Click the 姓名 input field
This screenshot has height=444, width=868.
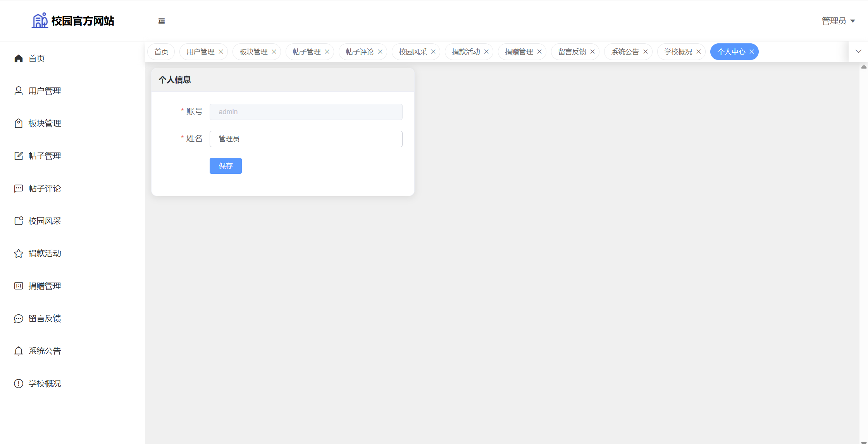pyautogui.click(x=306, y=139)
